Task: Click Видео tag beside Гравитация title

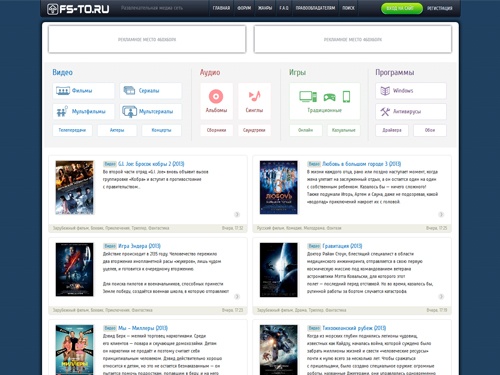Action: click(314, 246)
